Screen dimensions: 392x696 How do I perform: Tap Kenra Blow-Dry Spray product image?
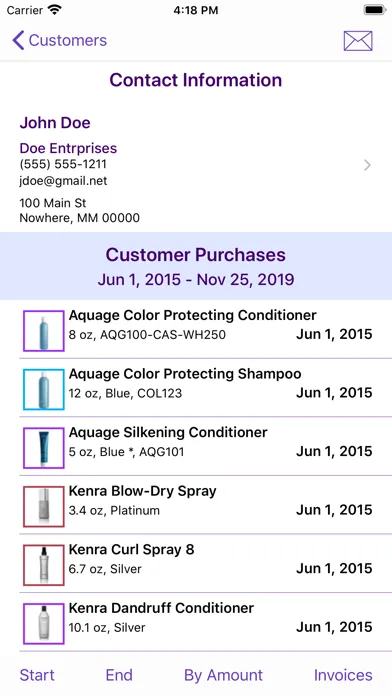tap(44, 507)
